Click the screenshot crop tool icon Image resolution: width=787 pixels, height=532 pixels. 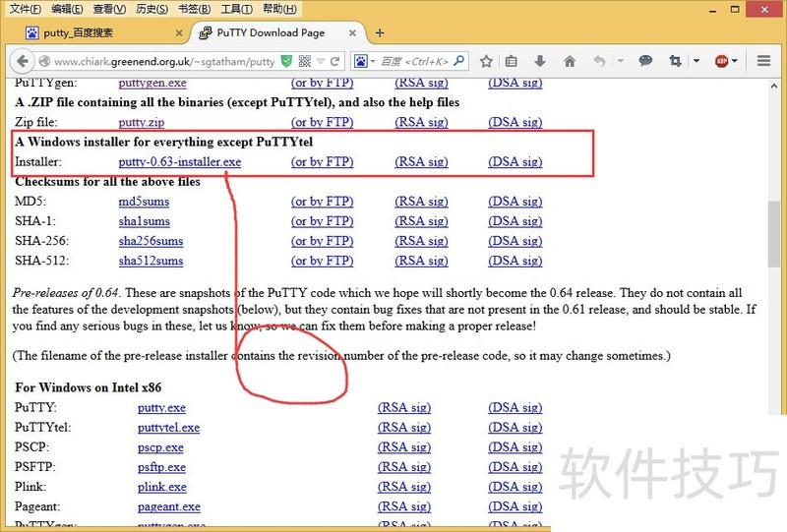675,61
